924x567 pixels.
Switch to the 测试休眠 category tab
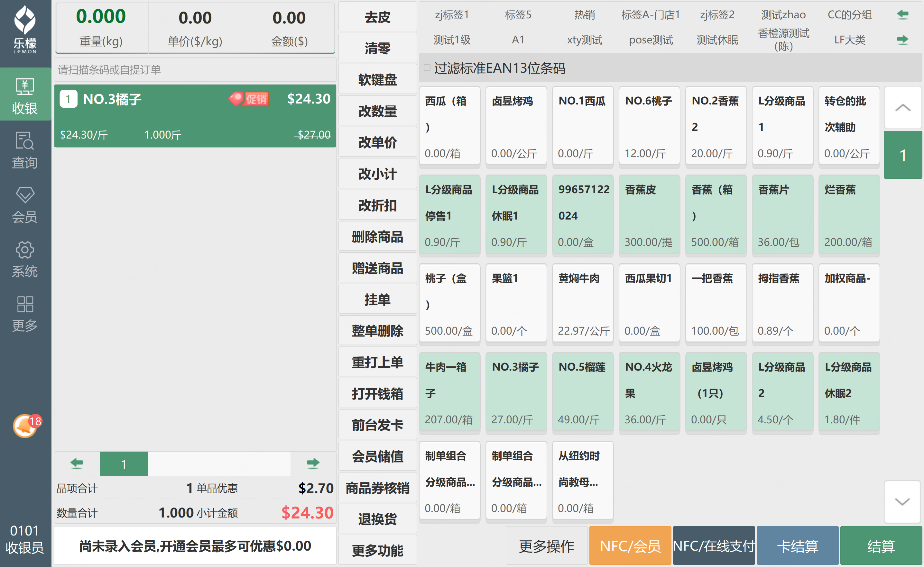[717, 40]
